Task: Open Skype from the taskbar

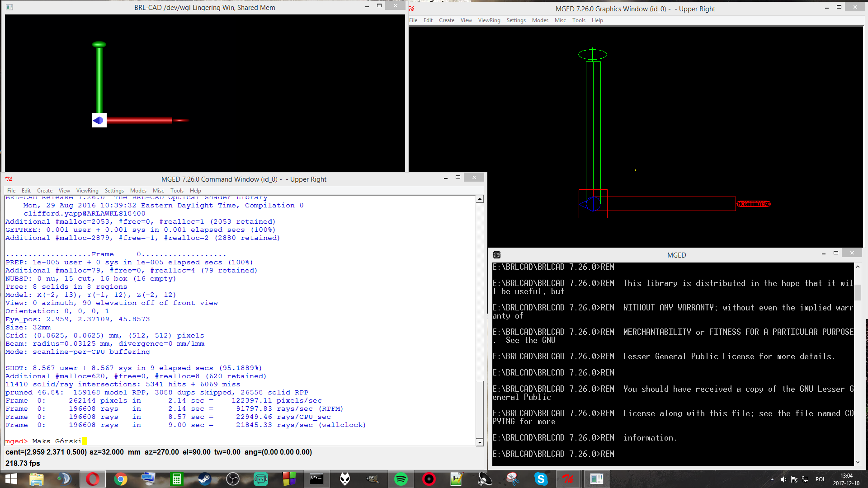Action: [x=541, y=479]
